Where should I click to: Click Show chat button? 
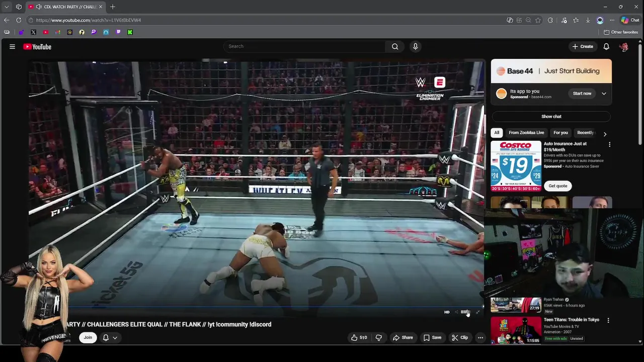(551, 116)
